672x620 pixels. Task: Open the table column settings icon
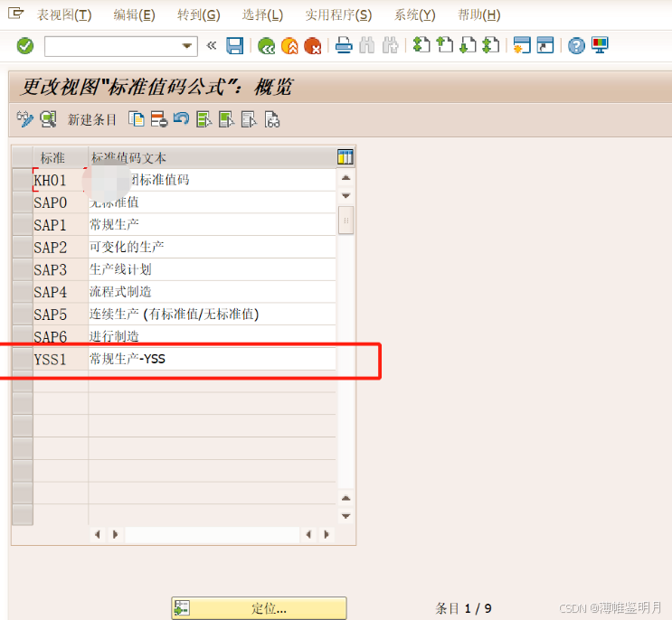(345, 157)
